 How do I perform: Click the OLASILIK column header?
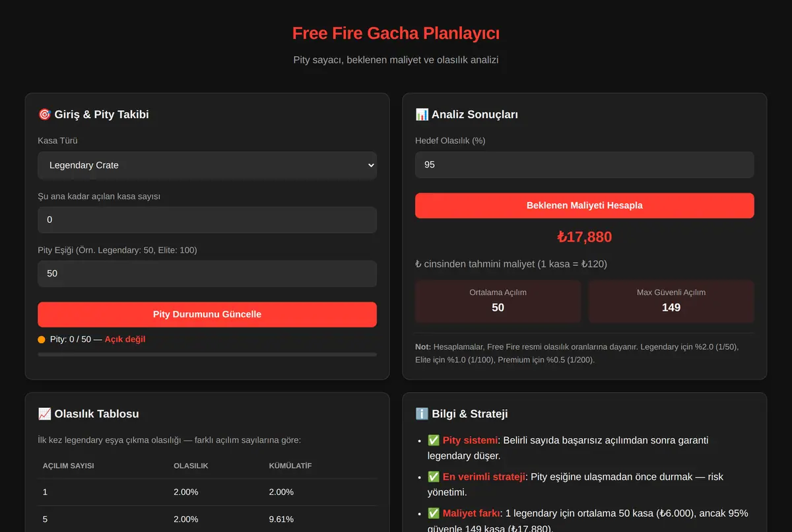click(x=191, y=465)
